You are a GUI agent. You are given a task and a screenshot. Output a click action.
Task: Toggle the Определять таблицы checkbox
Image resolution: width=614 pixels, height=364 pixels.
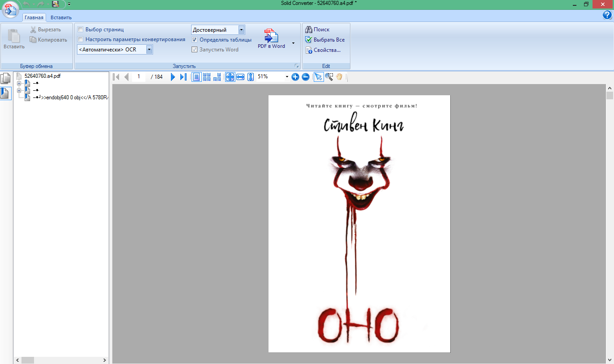(x=195, y=40)
